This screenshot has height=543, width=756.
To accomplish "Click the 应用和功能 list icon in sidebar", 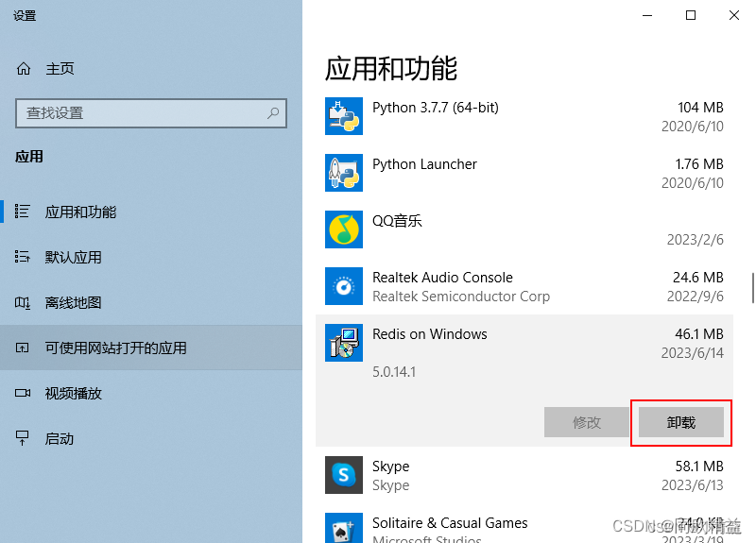I will [x=22, y=212].
